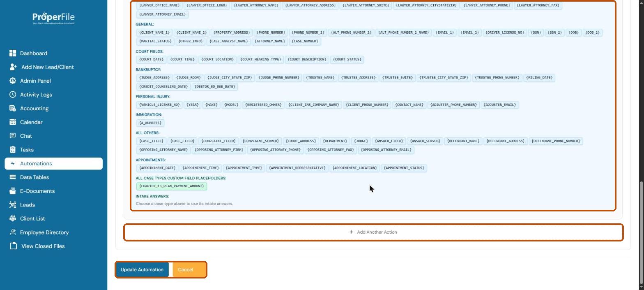
Task: Open Dashboard from its sidebar icon
Action: tap(13, 53)
